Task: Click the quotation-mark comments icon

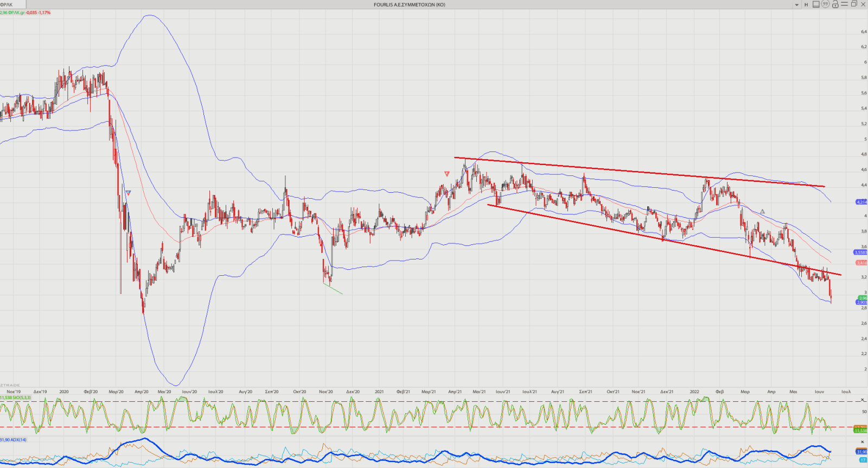Action: pyautogui.click(x=825, y=4)
